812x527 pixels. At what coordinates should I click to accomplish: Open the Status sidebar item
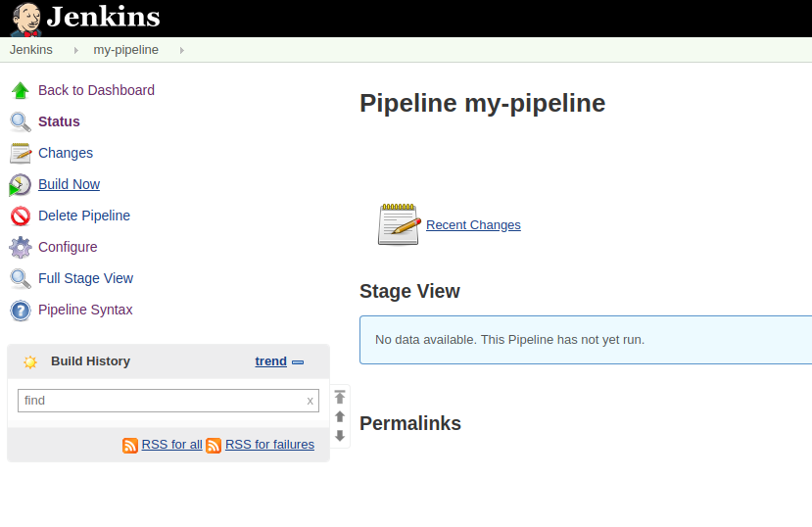click(59, 121)
